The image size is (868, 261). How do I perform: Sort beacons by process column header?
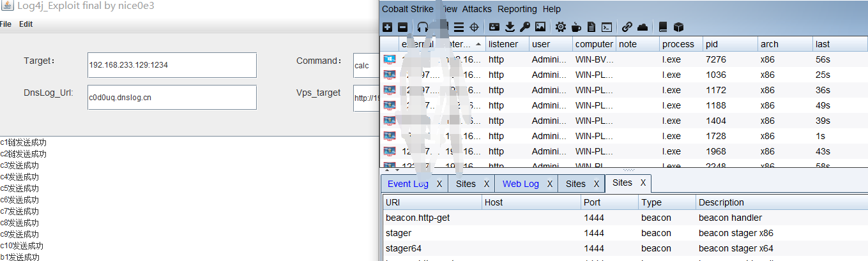pyautogui.click(x=681, y=44)
